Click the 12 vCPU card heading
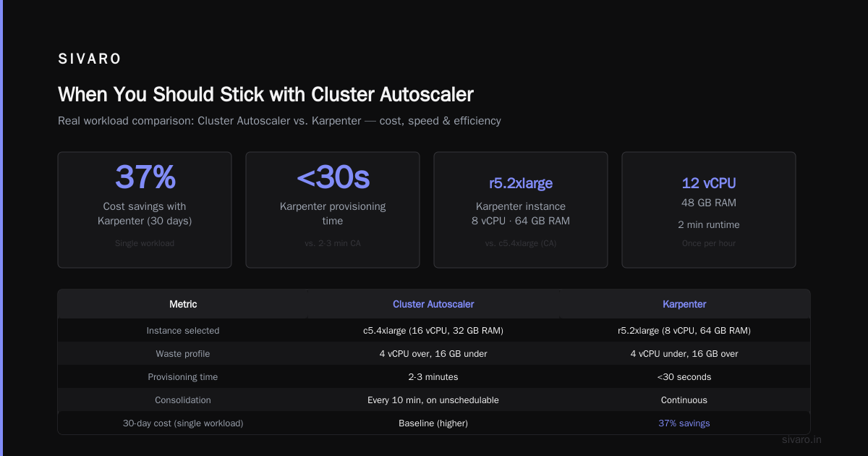Viewport: 868px width, 456px height. click(709, 183)
